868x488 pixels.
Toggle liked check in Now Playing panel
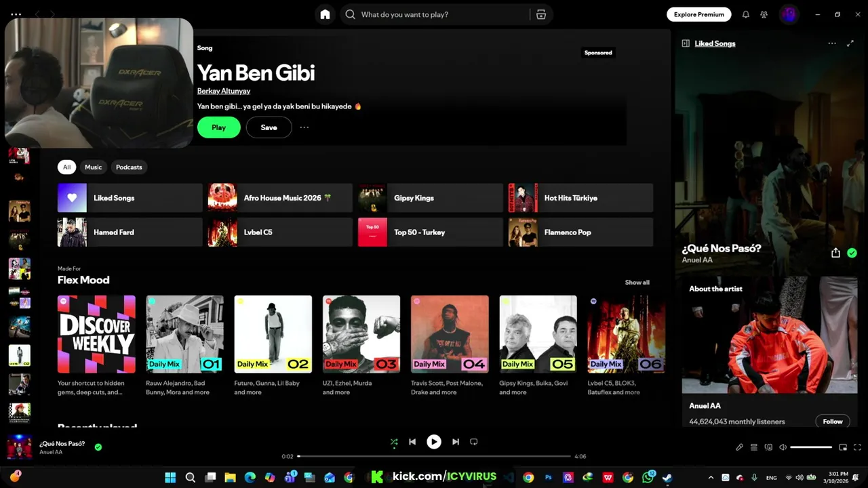click(x=852, y=253)
